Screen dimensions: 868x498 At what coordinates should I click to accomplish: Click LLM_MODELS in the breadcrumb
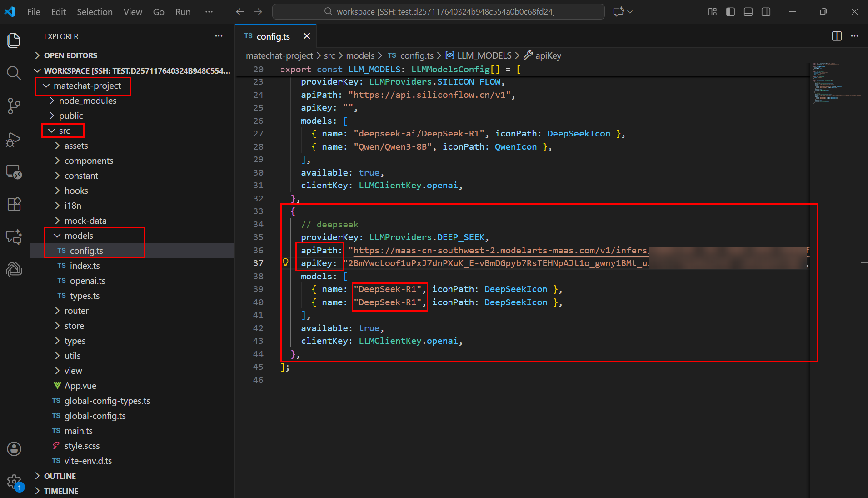pyautogui.click(x=484, y=55)
